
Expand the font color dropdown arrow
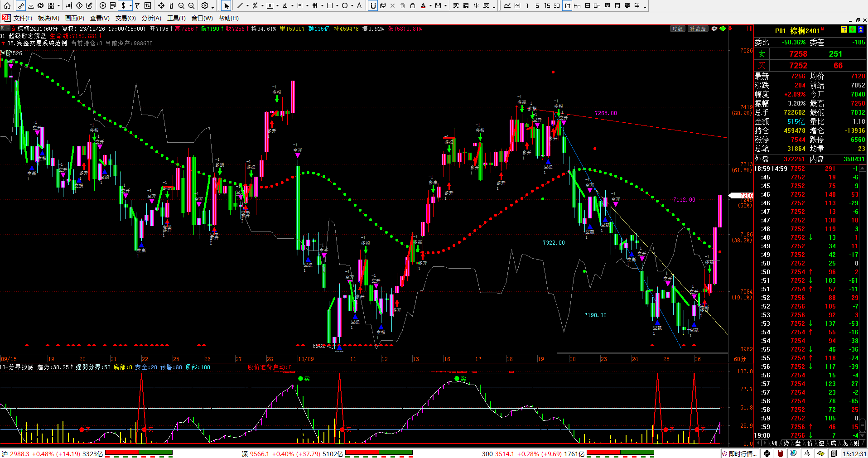[x=430, y=5]
